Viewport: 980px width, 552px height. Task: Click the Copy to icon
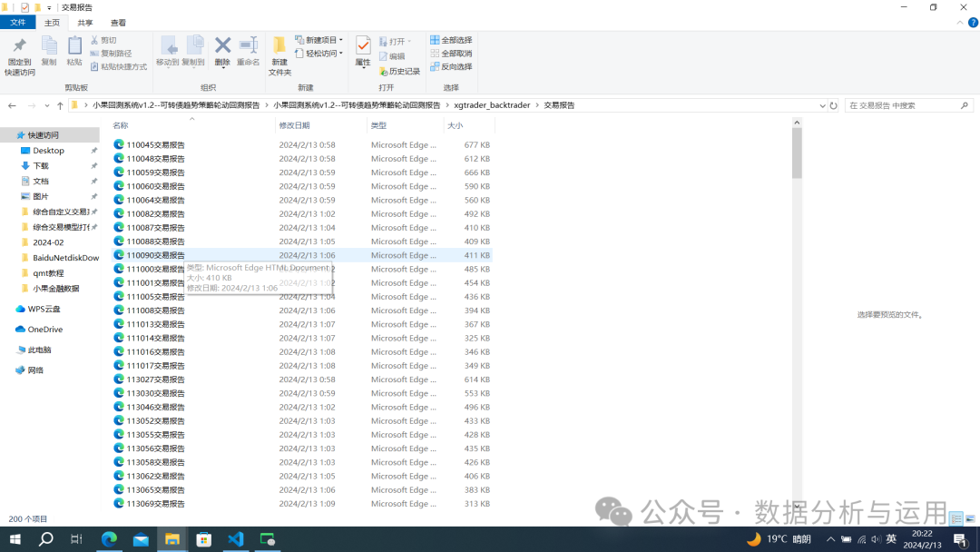click(x=194, y=51)
